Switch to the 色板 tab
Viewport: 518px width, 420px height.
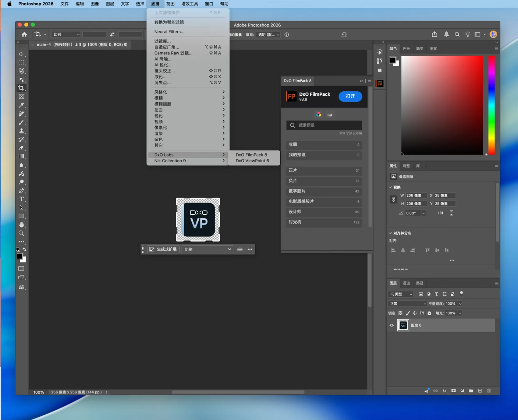point(406,49)
